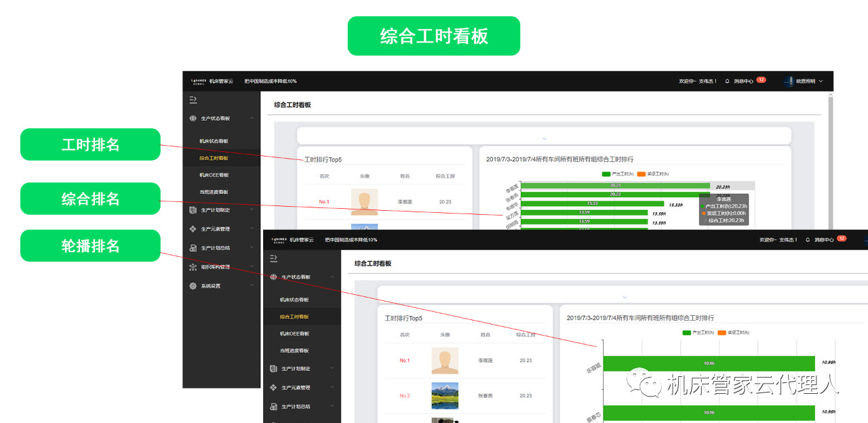Open 消息中心 in back window header
The image size is (868, 423).
[x=743, y=81]
